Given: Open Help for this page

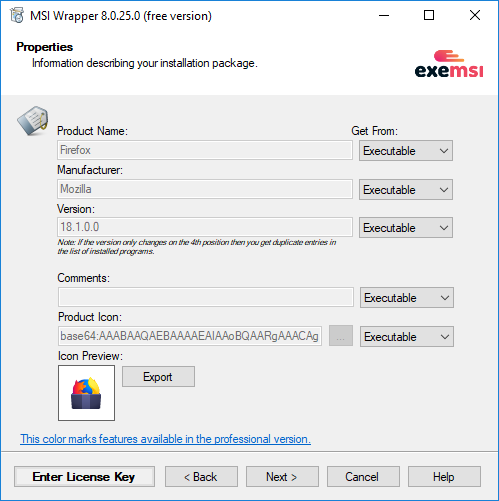Looking at the screenshot, I should point(444,476).
